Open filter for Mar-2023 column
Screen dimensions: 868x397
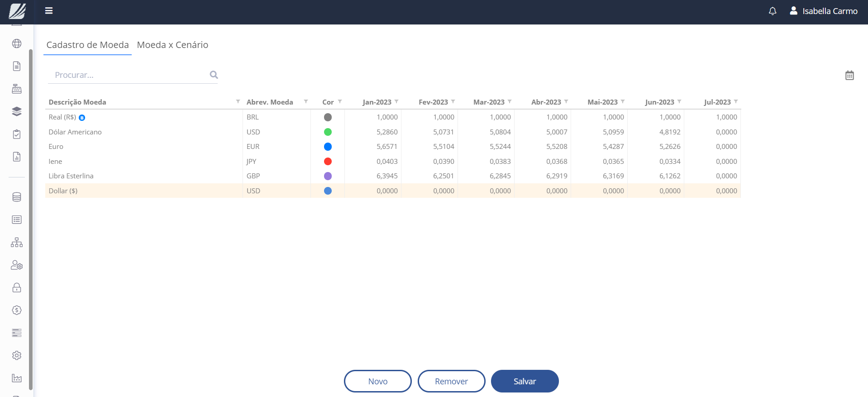tap(509, 101)
